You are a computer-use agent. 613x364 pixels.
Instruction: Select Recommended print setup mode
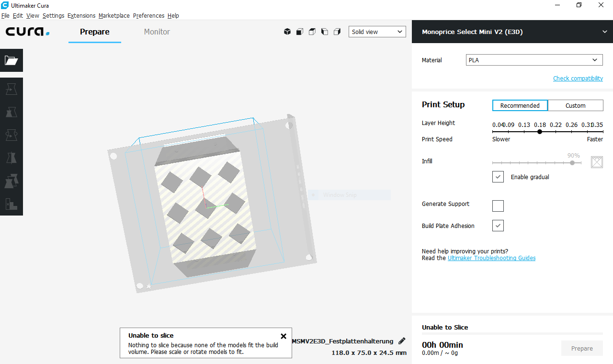click(520, 105)
